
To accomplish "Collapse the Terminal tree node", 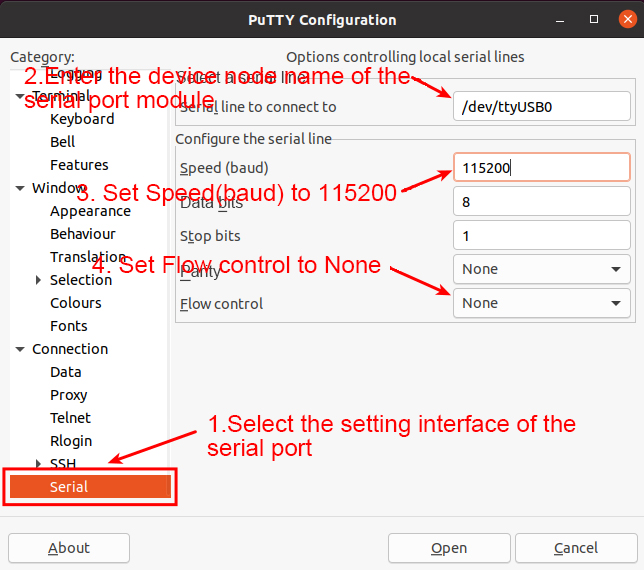I will [20, 96].
